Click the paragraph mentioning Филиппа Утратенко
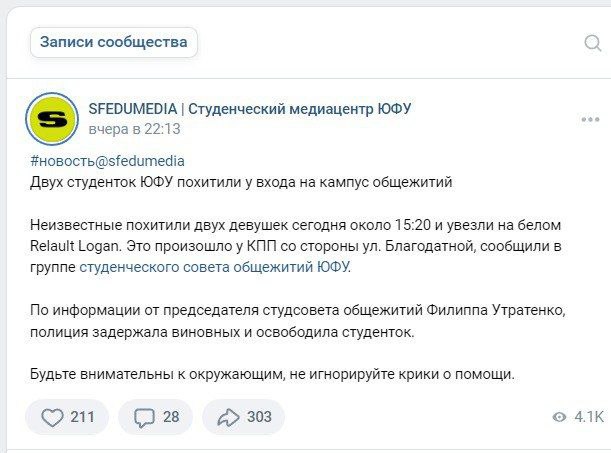The height and width of the screenshot is (453, 611). 300,320
